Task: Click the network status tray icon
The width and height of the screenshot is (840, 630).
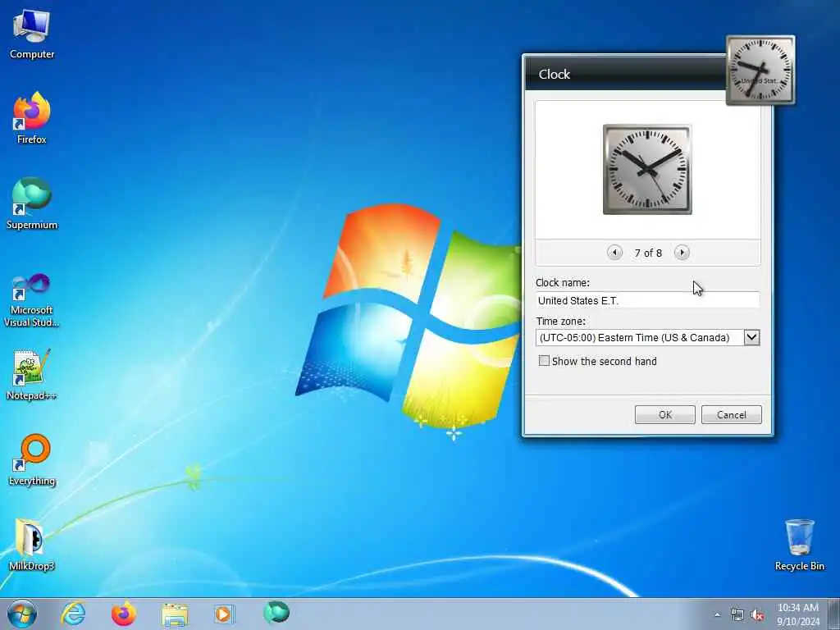Action: pyautogui.click(x=737, y=615)
